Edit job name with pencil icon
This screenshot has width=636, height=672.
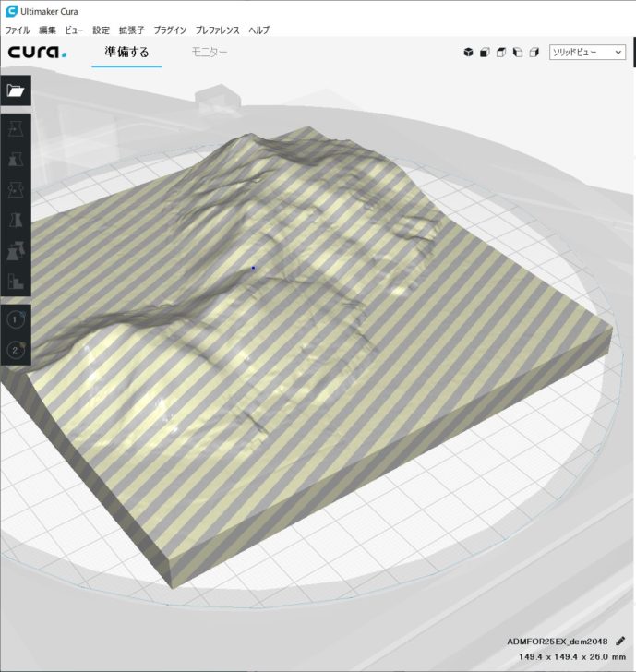coord(620,642)
